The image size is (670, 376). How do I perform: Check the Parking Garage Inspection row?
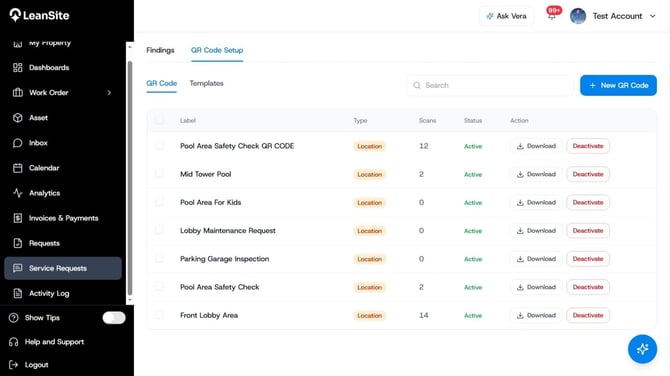point(159,258)
